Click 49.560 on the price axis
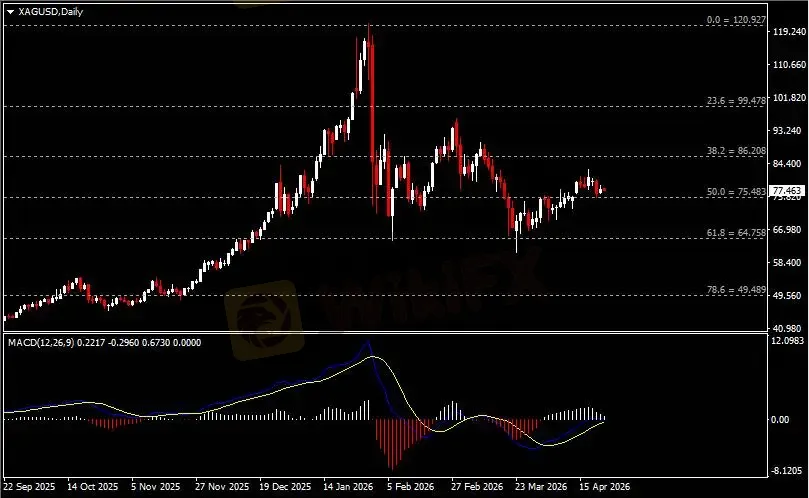809x498 pixels. click(789, 295)
